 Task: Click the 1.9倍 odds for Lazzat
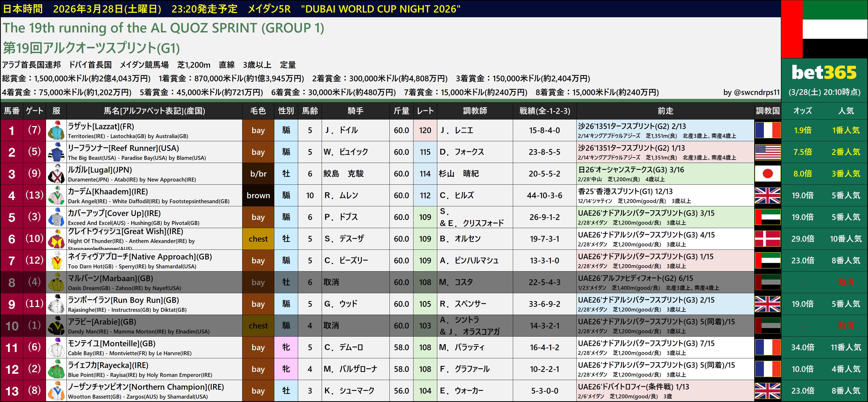(x=802, y=131)
